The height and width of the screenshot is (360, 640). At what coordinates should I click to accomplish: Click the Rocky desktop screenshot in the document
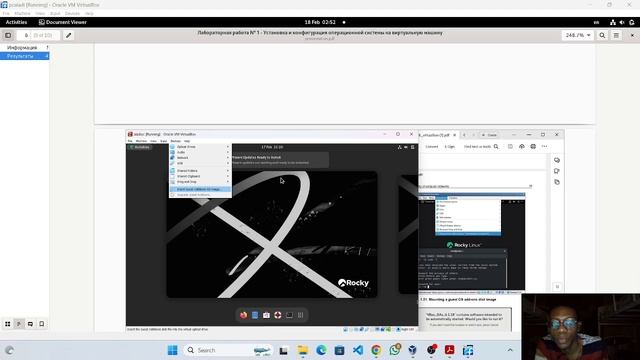point(272,231)
